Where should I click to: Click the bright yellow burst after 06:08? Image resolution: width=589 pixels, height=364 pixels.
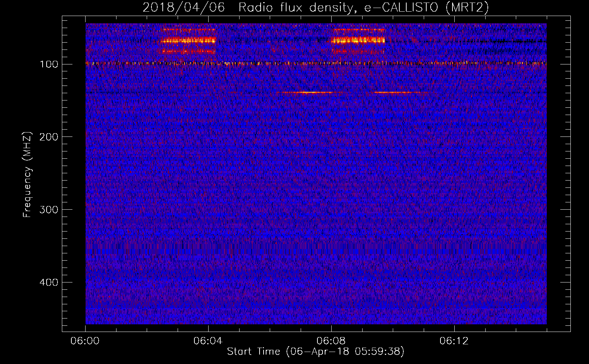pos(358,40)
